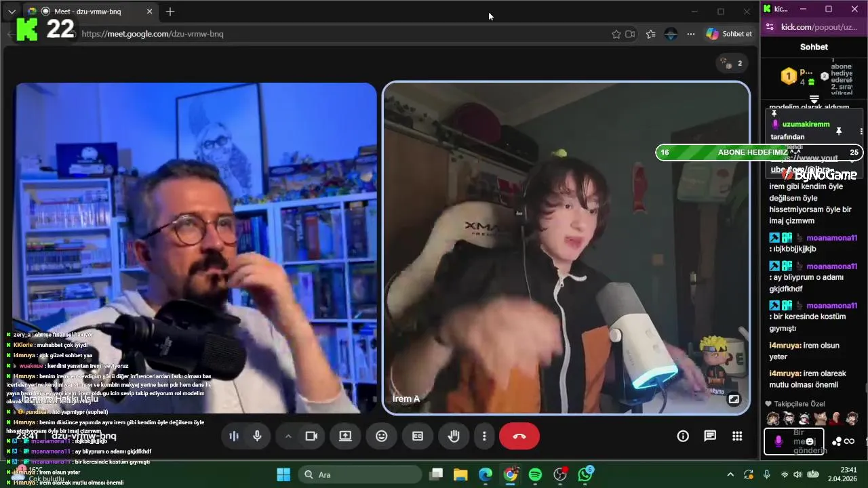Open OBS Studio from the taskbar
The image size is (868, 488).
click(560, 474)
